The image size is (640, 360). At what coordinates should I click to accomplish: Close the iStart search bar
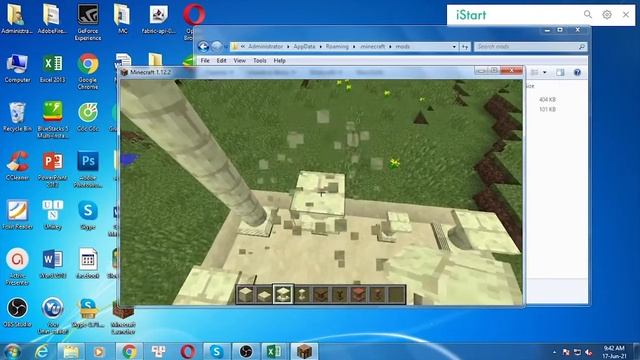(x=626, y=15)
